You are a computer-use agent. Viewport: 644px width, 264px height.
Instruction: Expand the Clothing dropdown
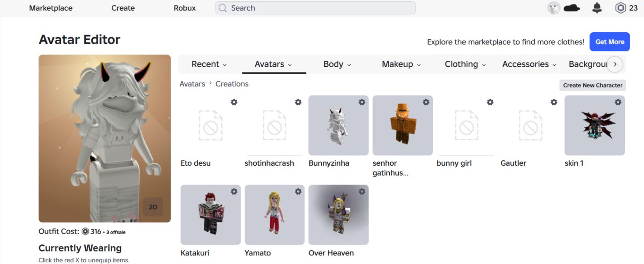coord(465,64)
